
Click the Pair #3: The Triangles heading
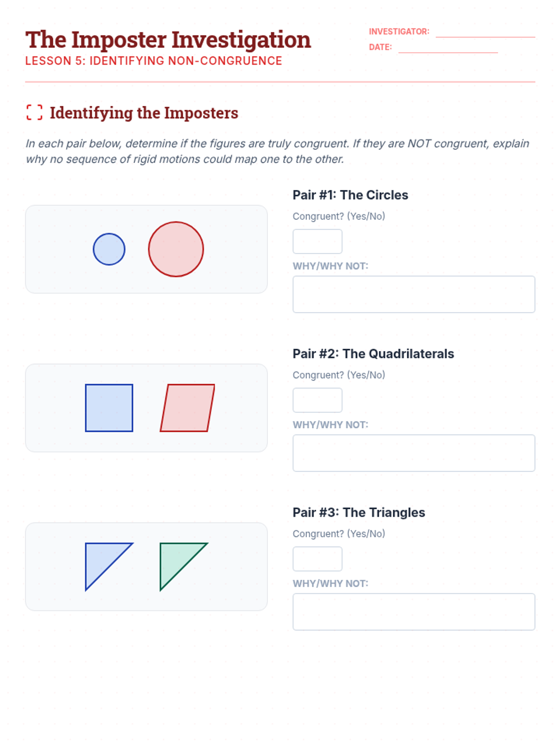pyautogui.click(x=358, y=513)
